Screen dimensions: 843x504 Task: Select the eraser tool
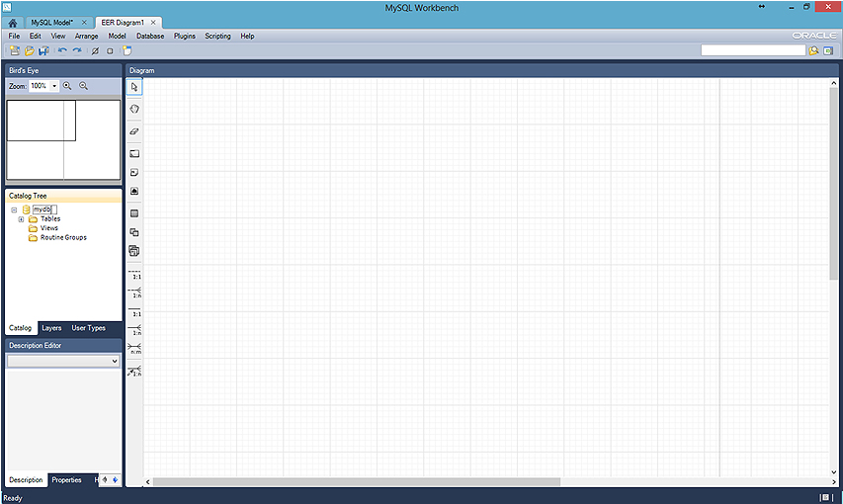(134, 130)
